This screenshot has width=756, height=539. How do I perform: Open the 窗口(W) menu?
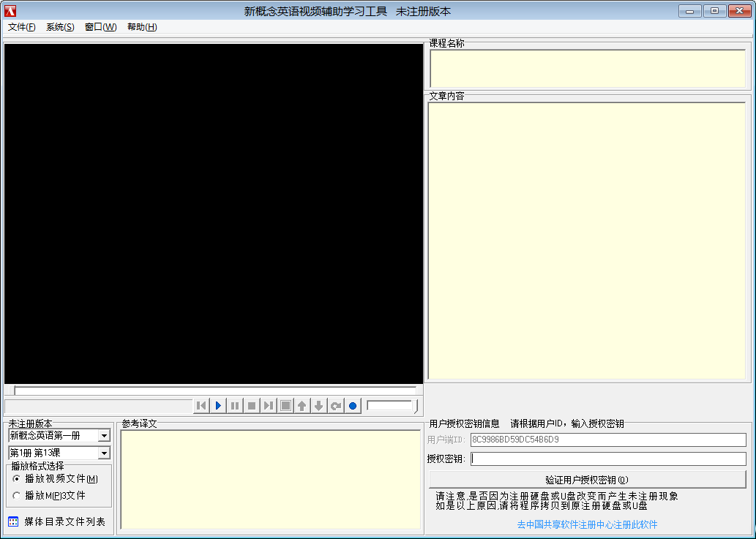(x=100, y=27)
